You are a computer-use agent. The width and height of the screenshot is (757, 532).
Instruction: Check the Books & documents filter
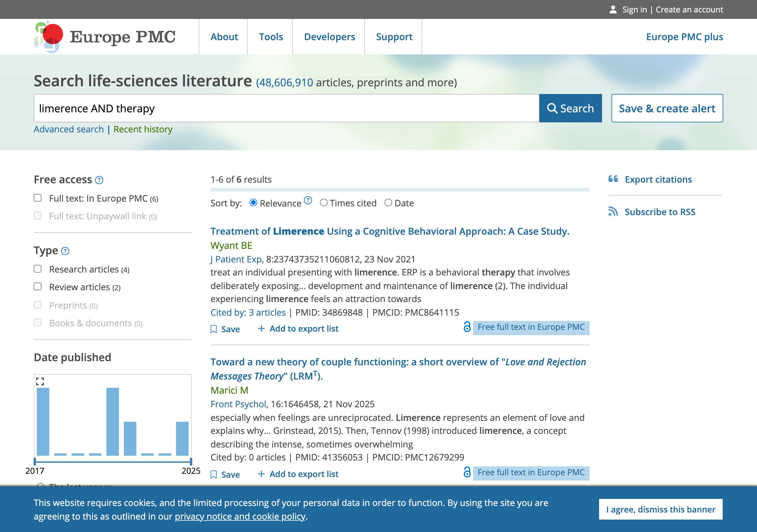[38, 322]
